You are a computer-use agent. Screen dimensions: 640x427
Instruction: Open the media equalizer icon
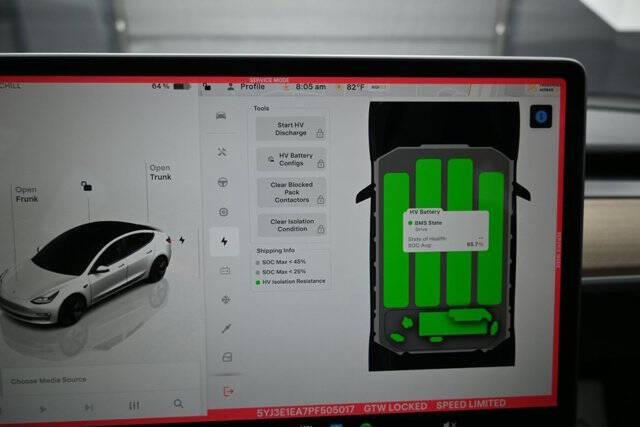point(134,406)
